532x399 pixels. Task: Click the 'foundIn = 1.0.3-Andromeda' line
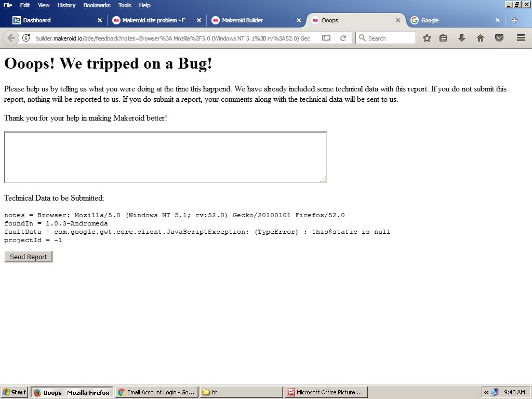pos(56,223)
